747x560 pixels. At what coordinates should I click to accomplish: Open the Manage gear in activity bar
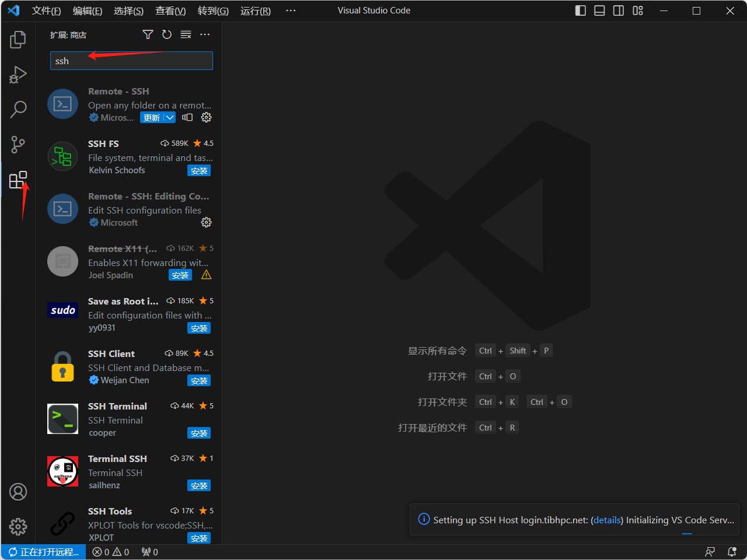pyautogui.click(x=18, y=527)
